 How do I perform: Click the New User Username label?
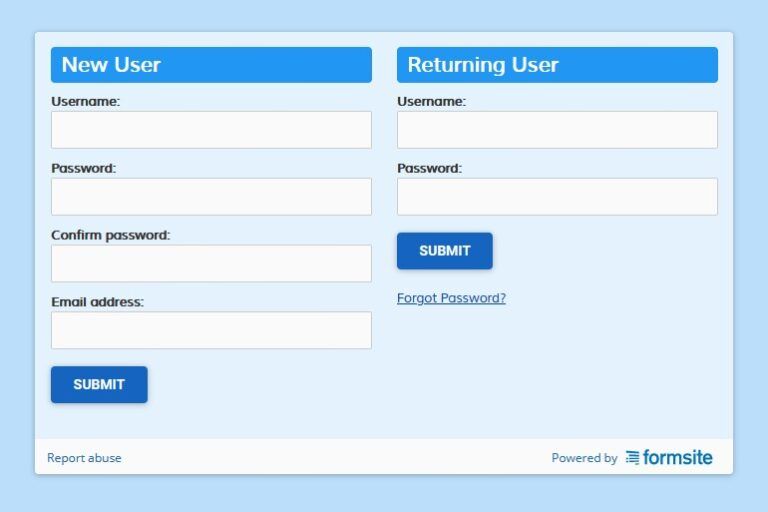click(x=86, y=101)
